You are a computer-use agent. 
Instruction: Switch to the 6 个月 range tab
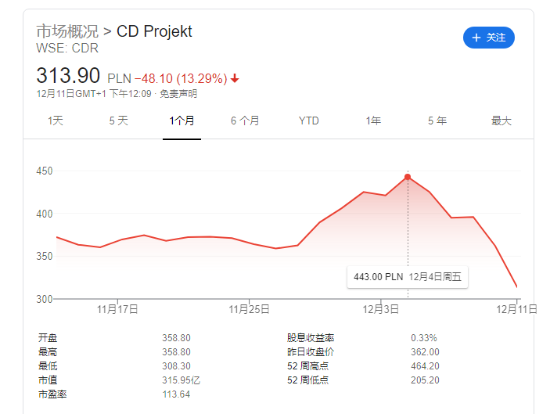[x=244, y=121]
